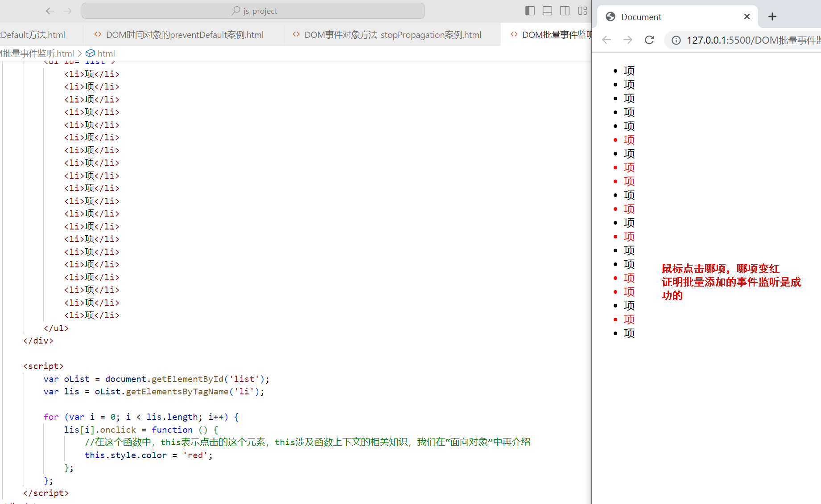Image resolution: width=821 pixels, height=504 pixels.
Task: Click the file icon on stopPropagation tab
Action: pos(296,34)
